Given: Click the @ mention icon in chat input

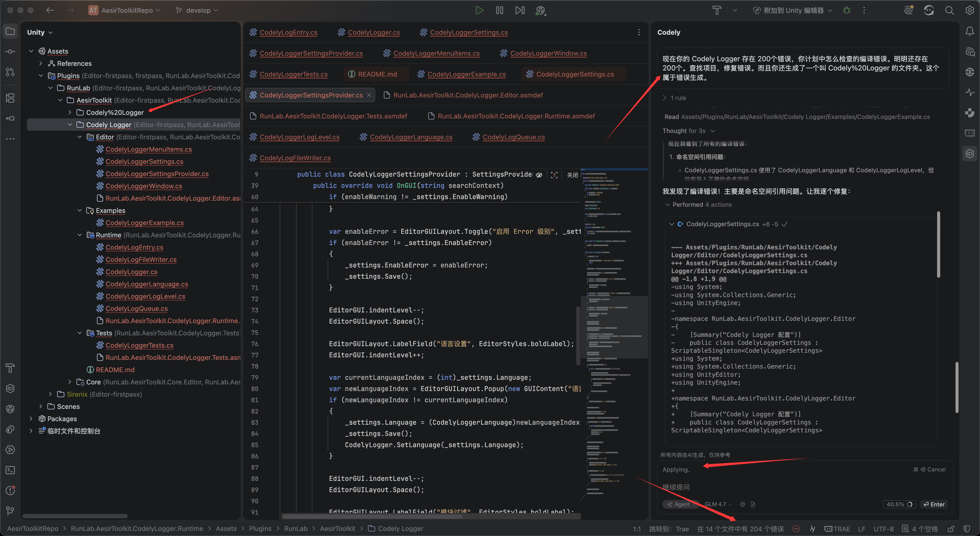Looking at the screenshot, I should [x=742, y=504].
